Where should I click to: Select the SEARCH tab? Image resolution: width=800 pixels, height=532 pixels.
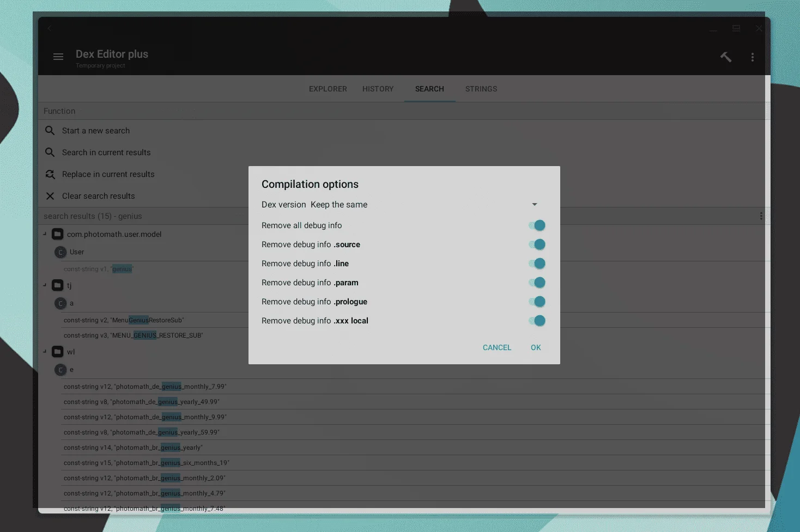(429, 89)
